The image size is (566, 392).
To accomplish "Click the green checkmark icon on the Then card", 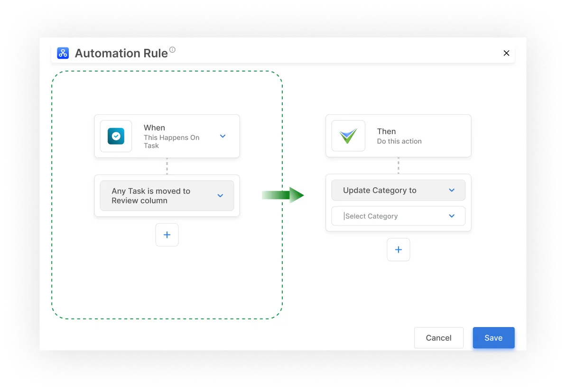I will [348, 136].
